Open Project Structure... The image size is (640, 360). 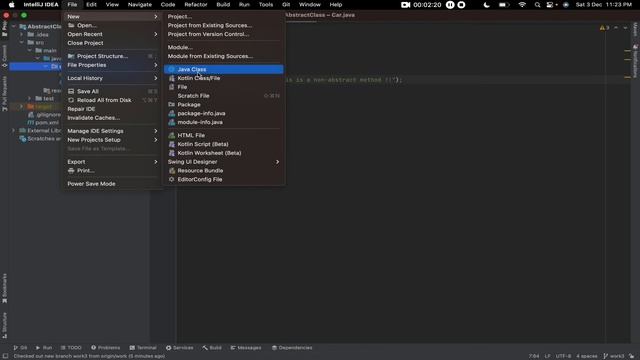tap(112, 56)
